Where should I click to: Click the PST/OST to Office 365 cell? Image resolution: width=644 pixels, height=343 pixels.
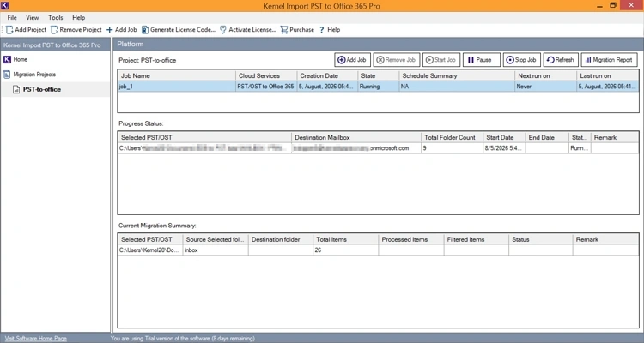pyautogui.click(x=265, y=87)
